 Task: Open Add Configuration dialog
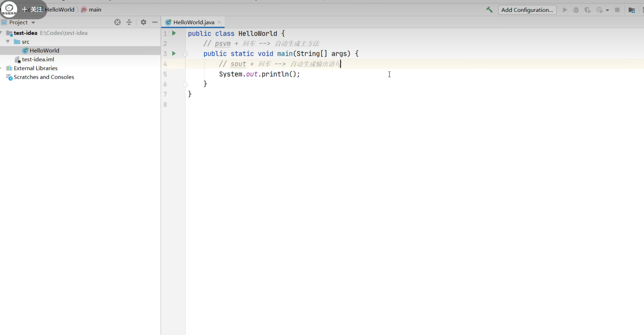[527, 10]
